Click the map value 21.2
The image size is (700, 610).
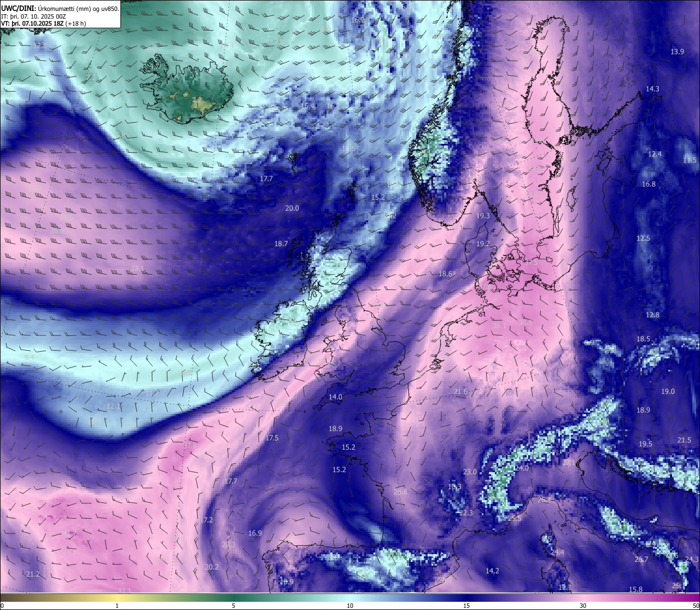point(33,574)
